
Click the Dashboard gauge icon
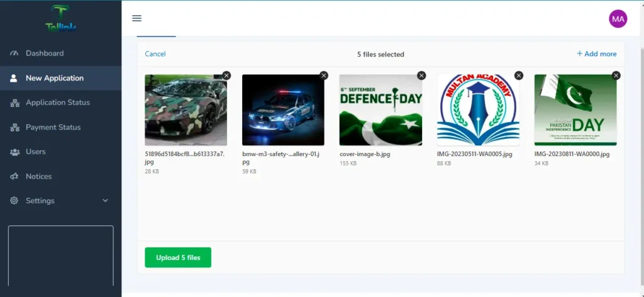pos(14,53)
